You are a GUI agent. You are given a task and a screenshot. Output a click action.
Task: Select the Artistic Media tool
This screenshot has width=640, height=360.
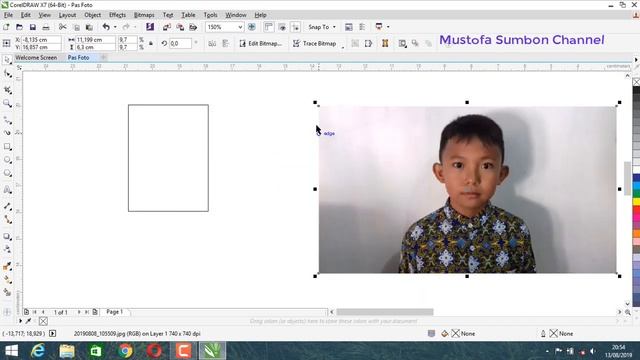(x=7, y=133)
